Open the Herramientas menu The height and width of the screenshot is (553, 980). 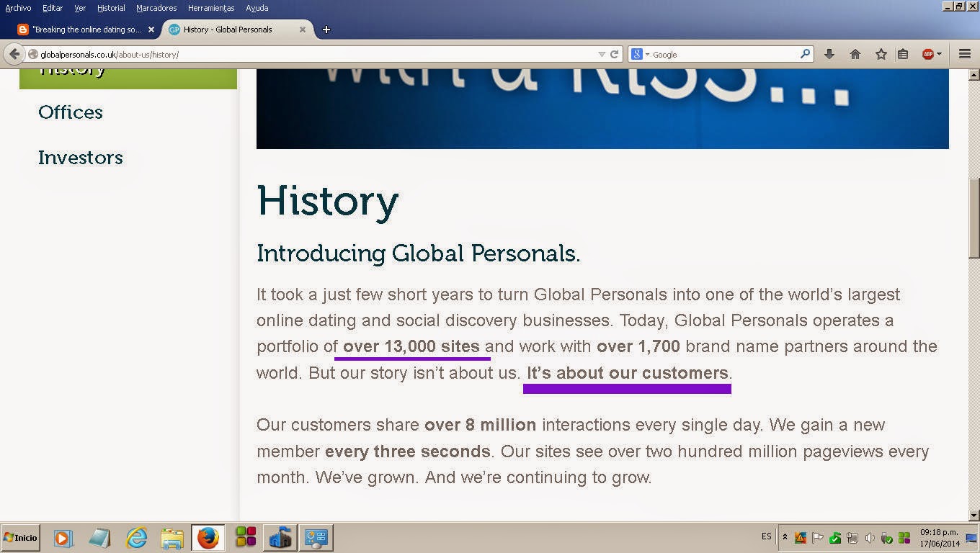pyautogui.click(x=211, y=8)
